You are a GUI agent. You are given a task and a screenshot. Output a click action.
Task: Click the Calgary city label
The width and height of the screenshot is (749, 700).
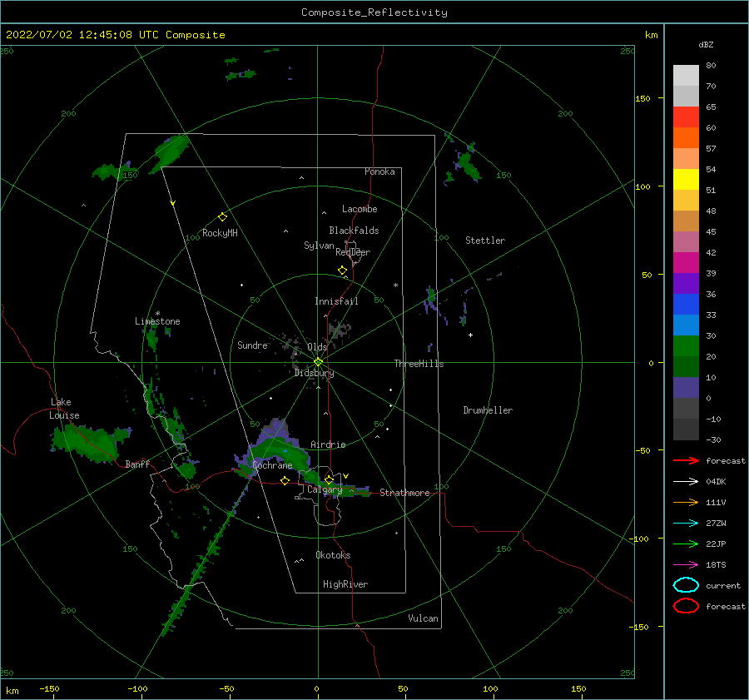325,489
